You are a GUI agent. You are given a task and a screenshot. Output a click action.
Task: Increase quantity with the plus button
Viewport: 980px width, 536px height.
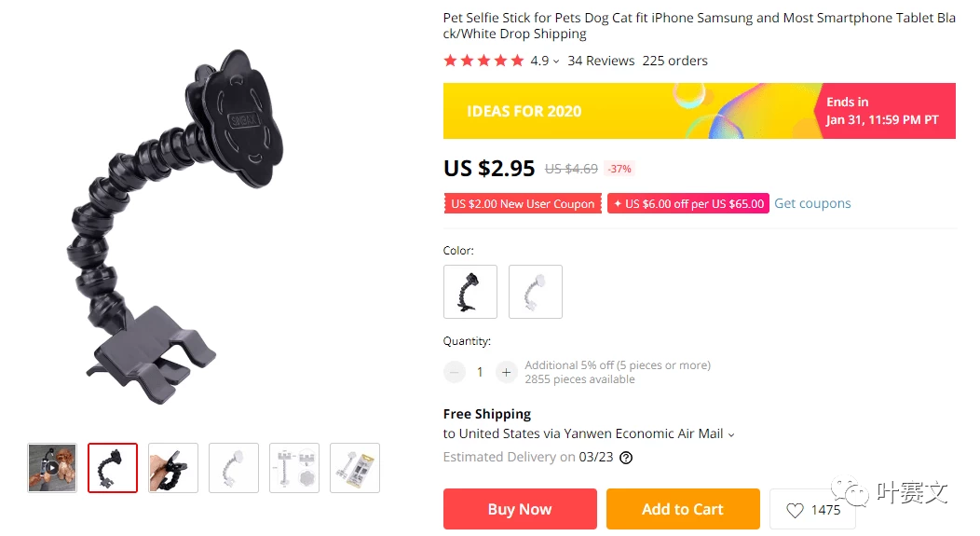pos(506,372)
